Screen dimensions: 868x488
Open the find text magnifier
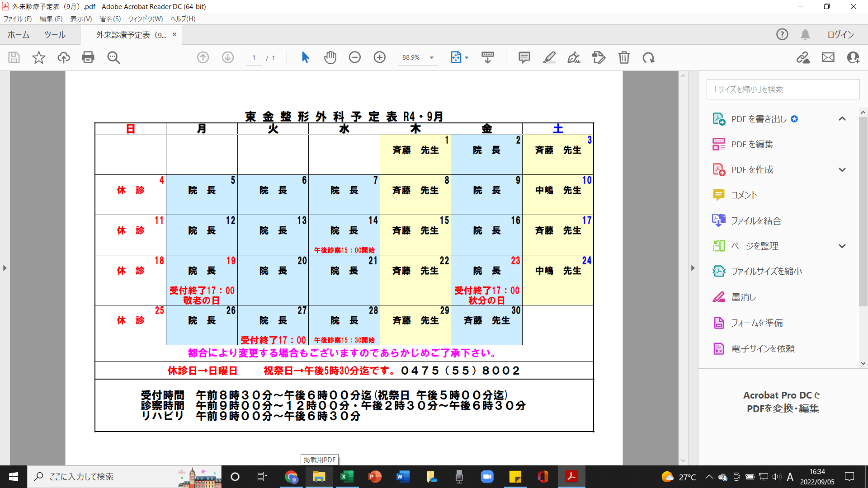coord(113,57)
